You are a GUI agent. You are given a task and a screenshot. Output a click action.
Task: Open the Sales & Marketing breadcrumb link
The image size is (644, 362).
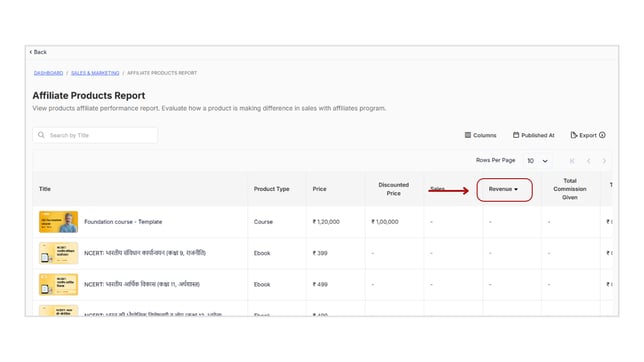pos(95,73)
